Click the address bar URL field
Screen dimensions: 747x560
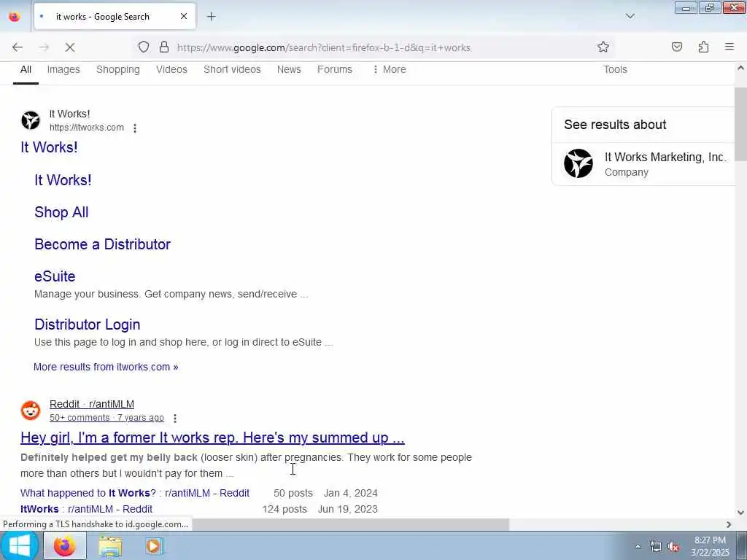(x=324, y=47)
